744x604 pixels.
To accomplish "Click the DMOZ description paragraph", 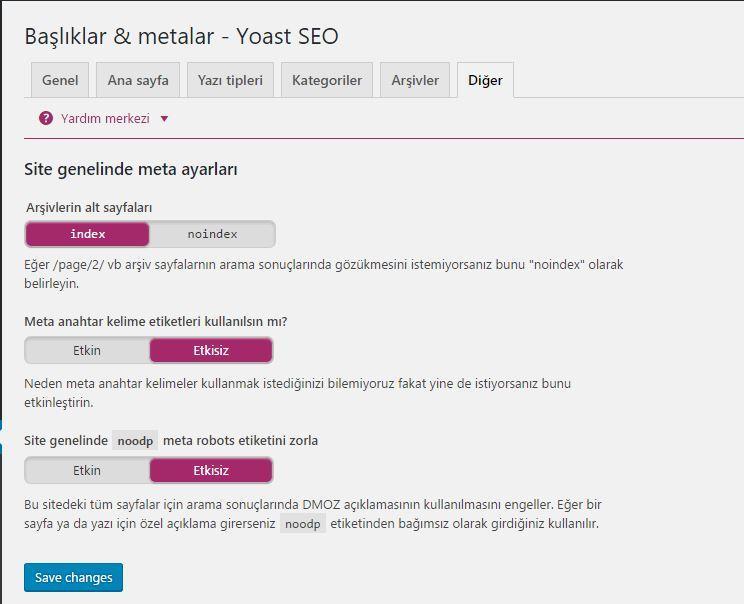I will pyautogui.click(x=313, y=514).
